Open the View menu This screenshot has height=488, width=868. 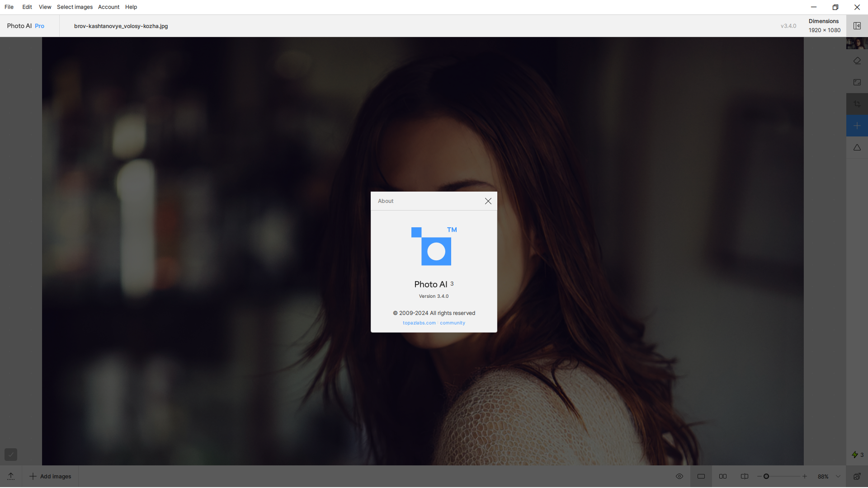45,7
